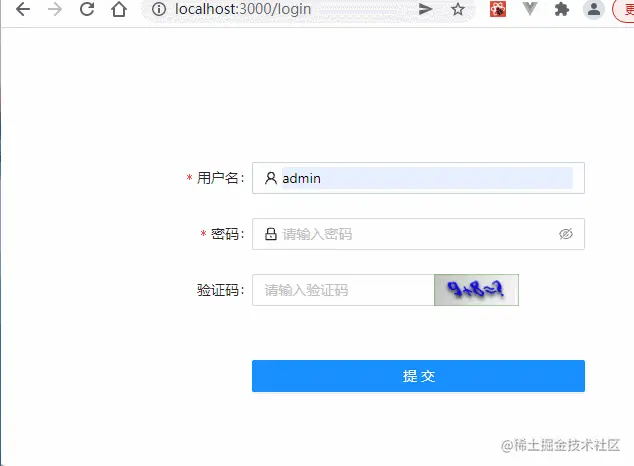The image size is (634, 466).
Task: Open the red paw extension icon
Action: tap(498, 9)
